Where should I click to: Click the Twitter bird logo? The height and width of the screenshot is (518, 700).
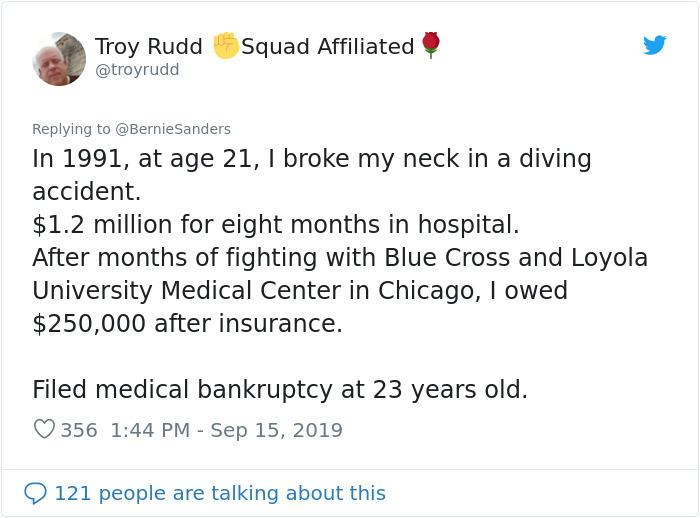tap(655, 45)
